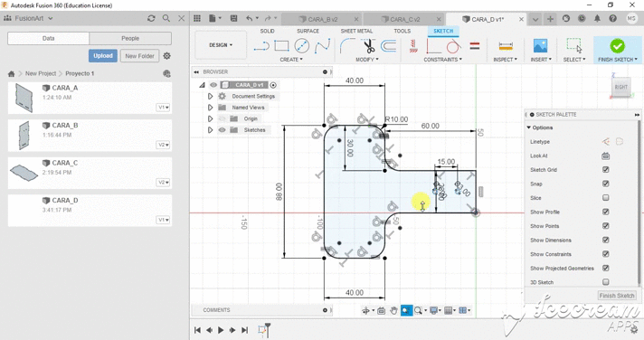Switch to the TOOLS ribbon tab
The height and width of the screenshot is (340, 644).
click(402, 32)
